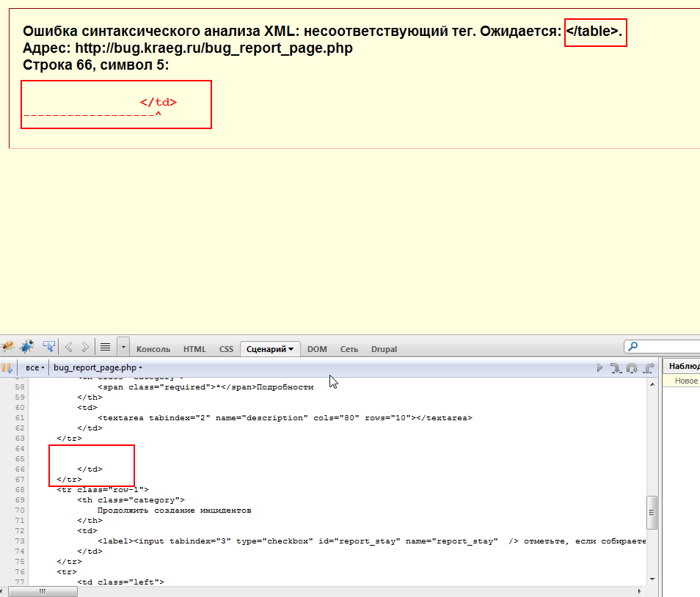Click the Step Over debugger icon

point(632,367)
